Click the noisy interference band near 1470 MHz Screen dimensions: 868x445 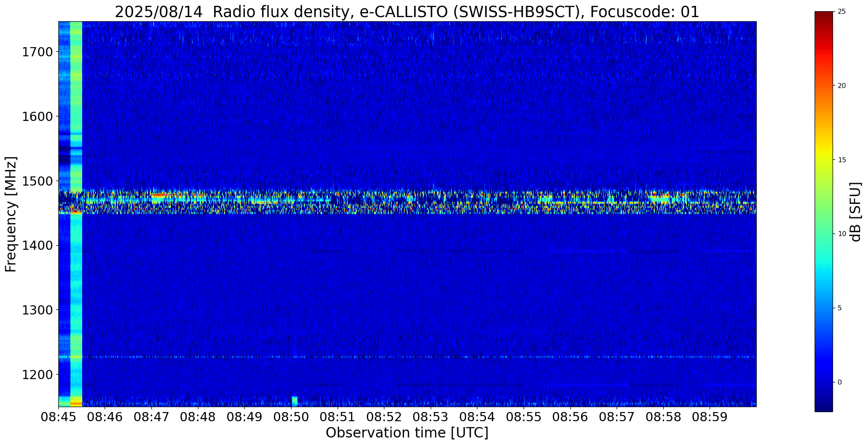pyautogui.click(x=407, y=202)
